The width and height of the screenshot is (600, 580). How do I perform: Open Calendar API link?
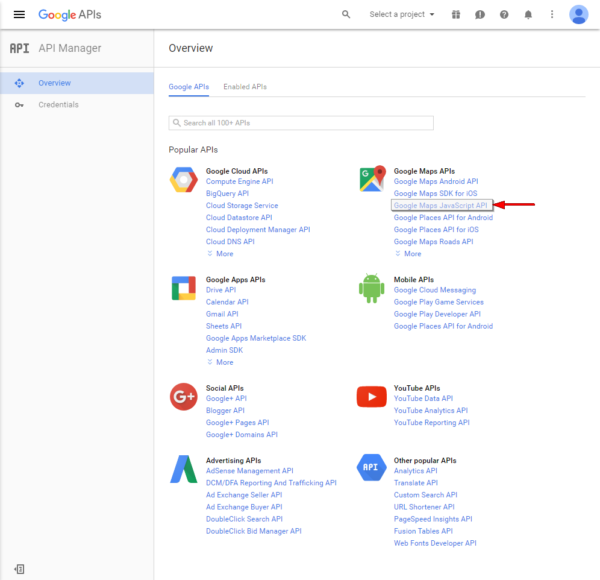tap(227, 302)
